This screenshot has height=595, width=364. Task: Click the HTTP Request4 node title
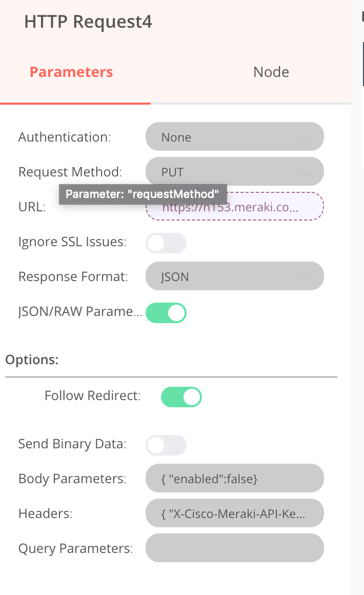(88, 22)
